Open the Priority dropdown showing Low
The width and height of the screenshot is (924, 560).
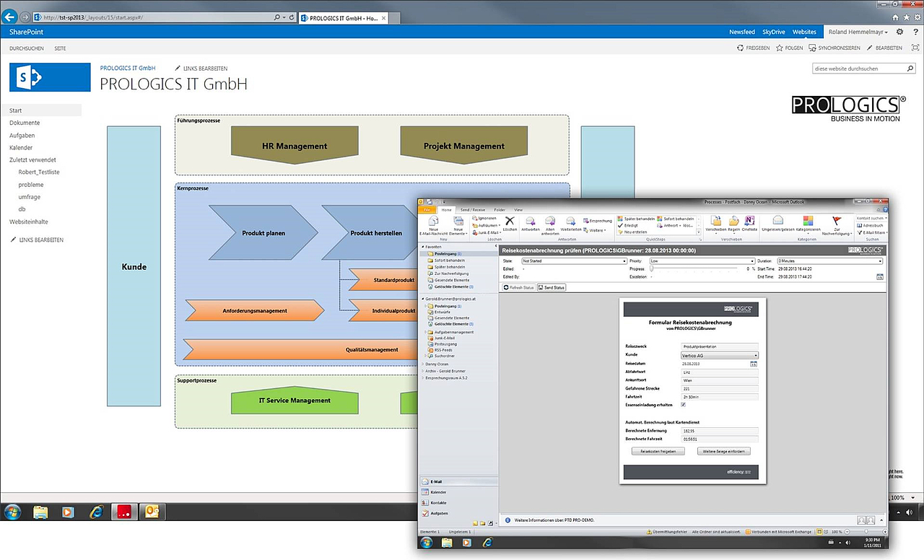pos(702,261)
